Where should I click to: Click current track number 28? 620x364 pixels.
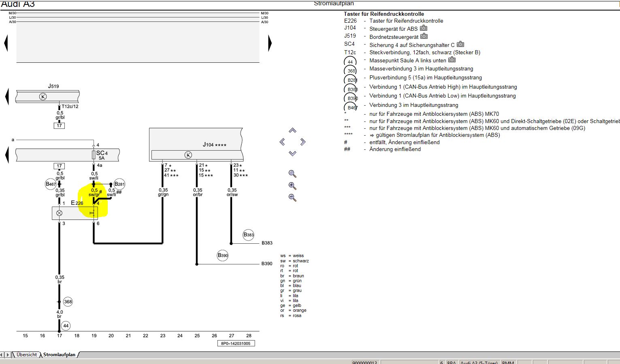pos(249,336)
